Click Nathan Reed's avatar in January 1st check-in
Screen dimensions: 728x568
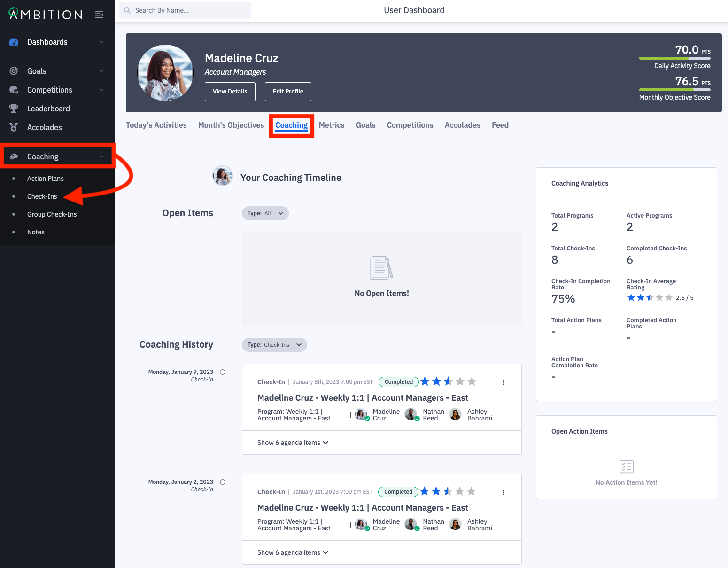tap(412, 525)
